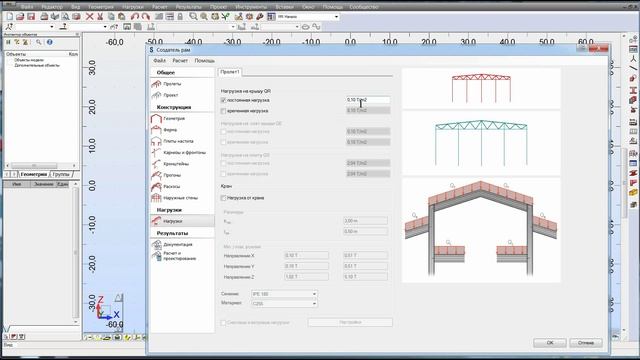Viewport: 640px width, 360px height.
Task: Open the Файл menu in main window
Action: click(27, 7)
